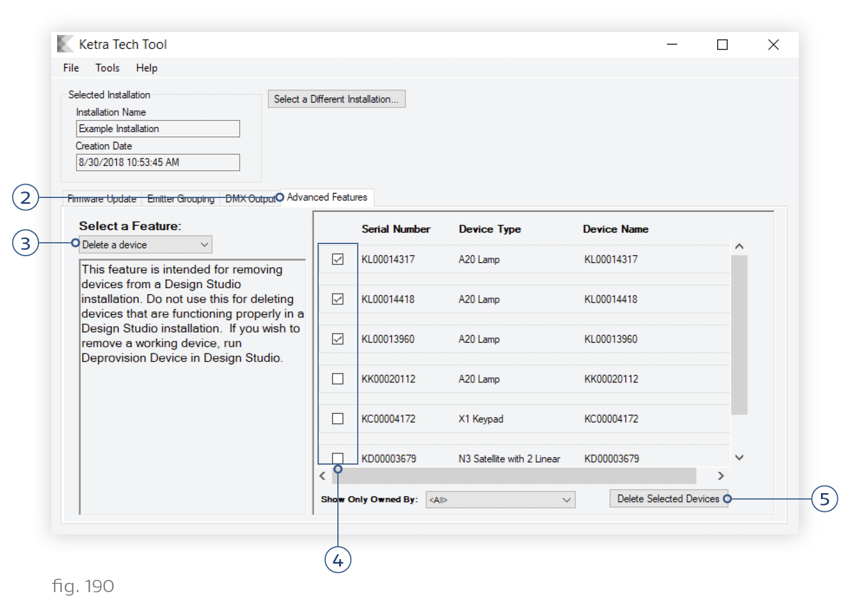The height and width of the screenshot is (616, 853).
Task: Open the Tools menu
Action: [x=107, y=68]
